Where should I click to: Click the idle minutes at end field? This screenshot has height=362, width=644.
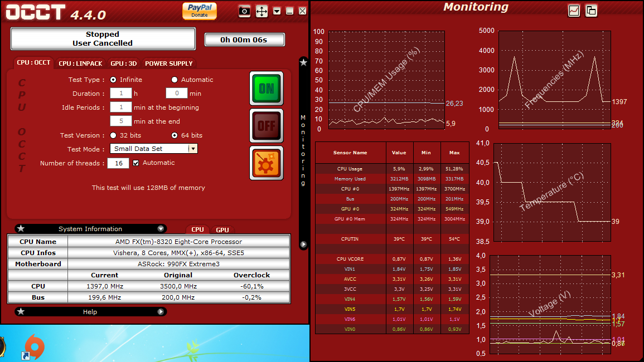[x=121, y=121]
